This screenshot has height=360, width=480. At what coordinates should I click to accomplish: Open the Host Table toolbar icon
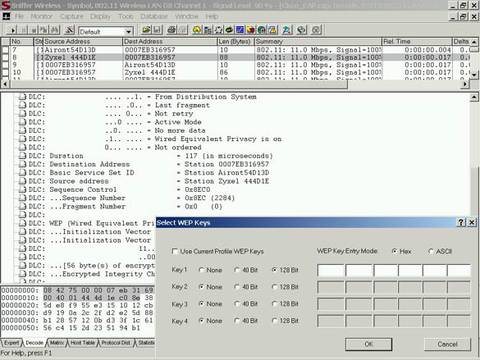click(x=208, y=30)
